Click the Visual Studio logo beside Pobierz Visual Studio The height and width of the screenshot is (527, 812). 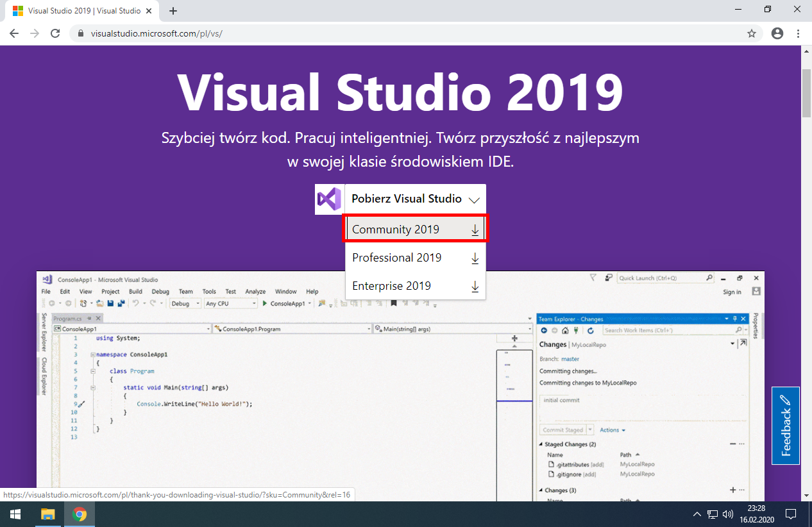pos(328,199)
